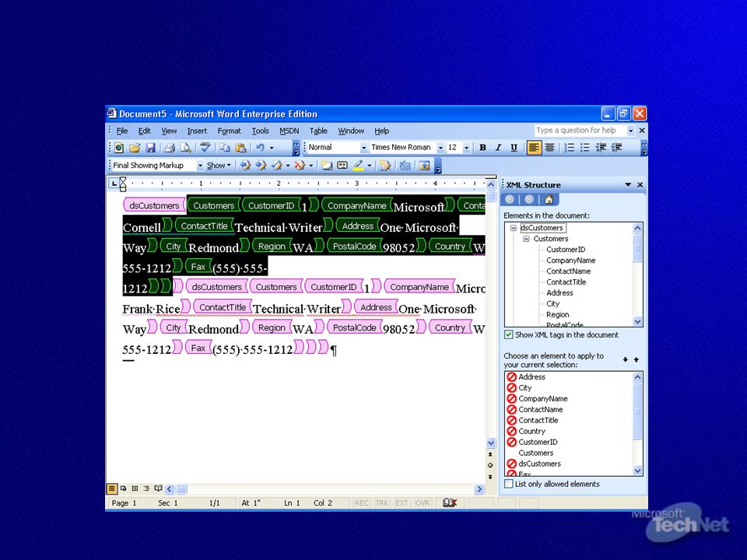
Task: Apply Bold formatting
Action: pyautogui.click(x=482, y=148)
